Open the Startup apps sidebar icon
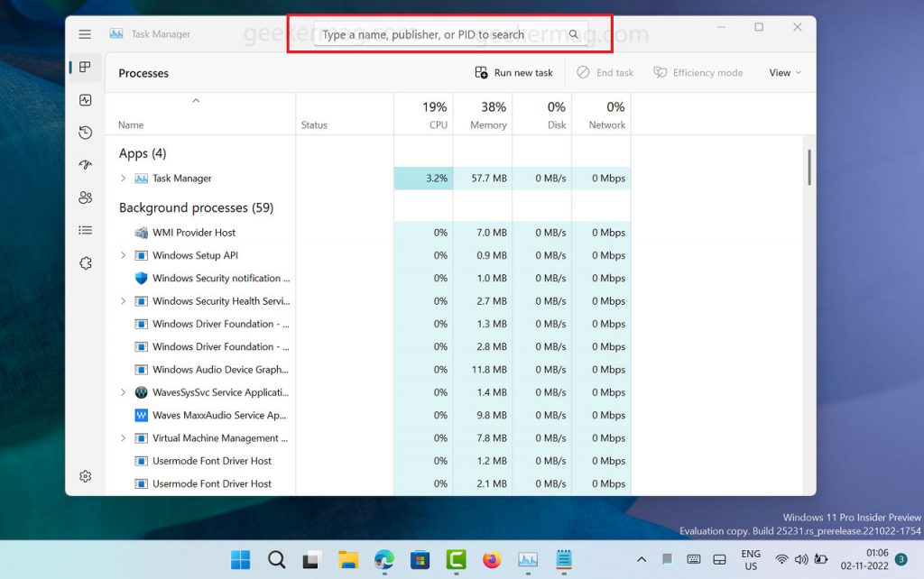 [x=86, y=165]
